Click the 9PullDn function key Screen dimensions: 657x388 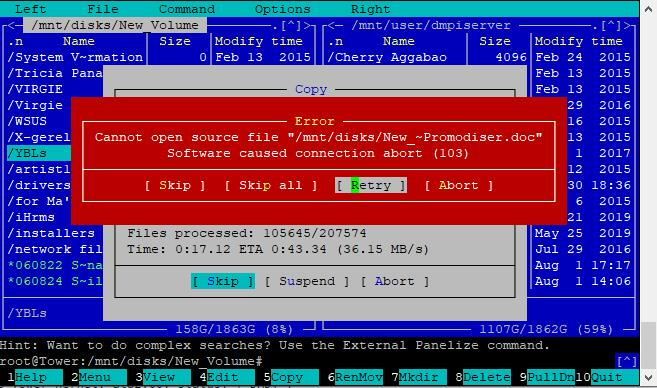547,377
